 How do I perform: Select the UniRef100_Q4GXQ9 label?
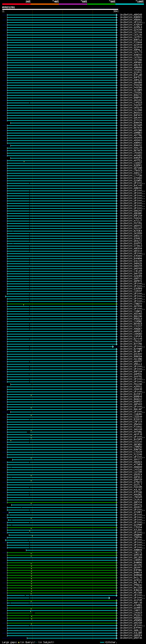tap(131, 623)
